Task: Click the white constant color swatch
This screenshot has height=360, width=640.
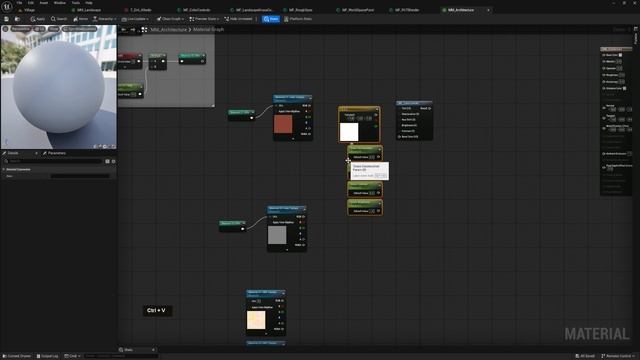Action: tap(349, 132)
